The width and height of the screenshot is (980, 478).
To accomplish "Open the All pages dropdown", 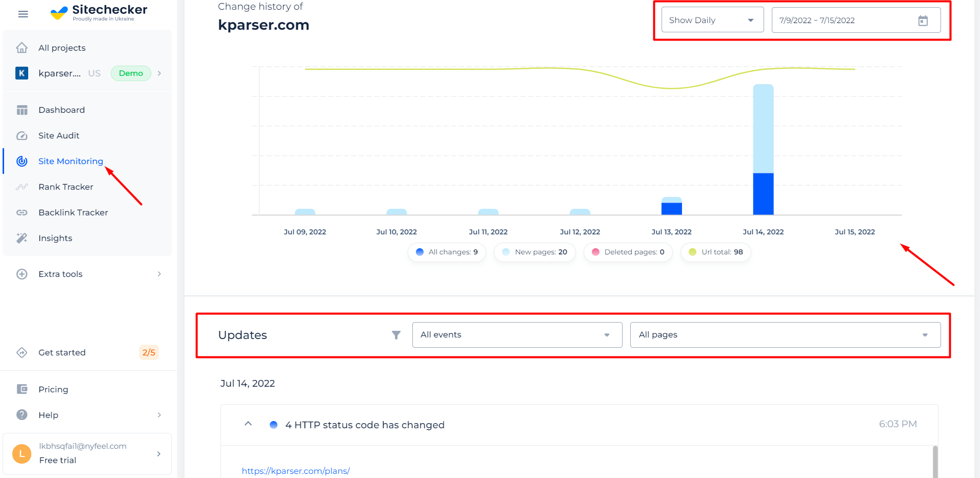I will pyautogui.click(x=785, y=335).
